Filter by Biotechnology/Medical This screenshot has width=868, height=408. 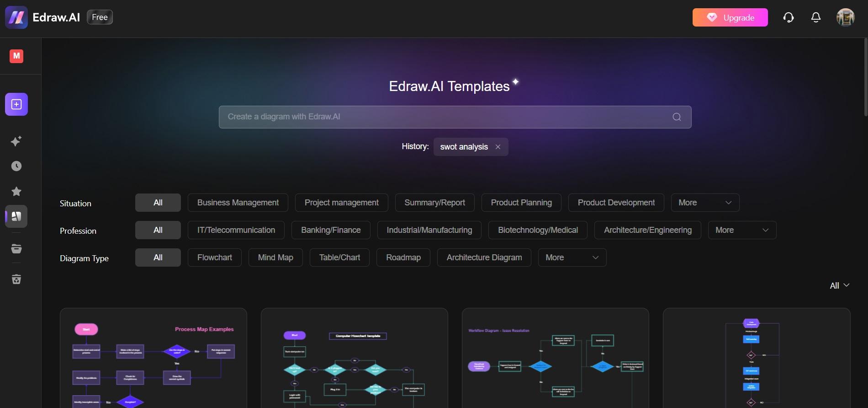click(538, 230)
